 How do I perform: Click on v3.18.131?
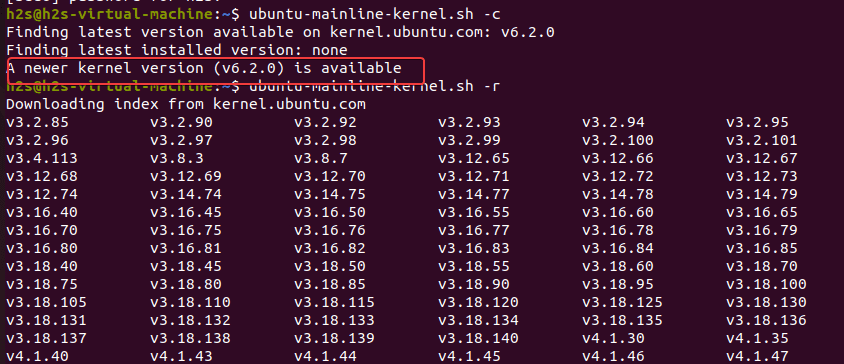pos(46,320)
